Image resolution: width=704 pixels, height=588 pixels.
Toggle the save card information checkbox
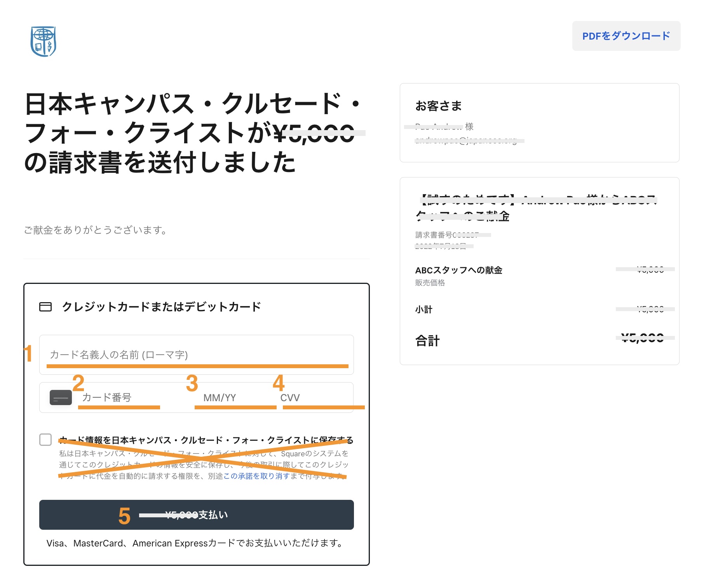(45, 440)
